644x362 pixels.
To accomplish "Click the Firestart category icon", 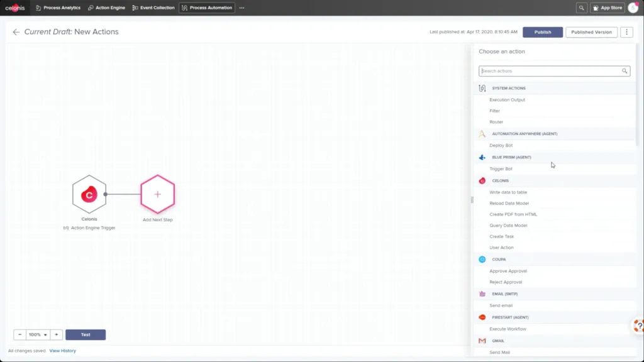I will pos(482,317).
